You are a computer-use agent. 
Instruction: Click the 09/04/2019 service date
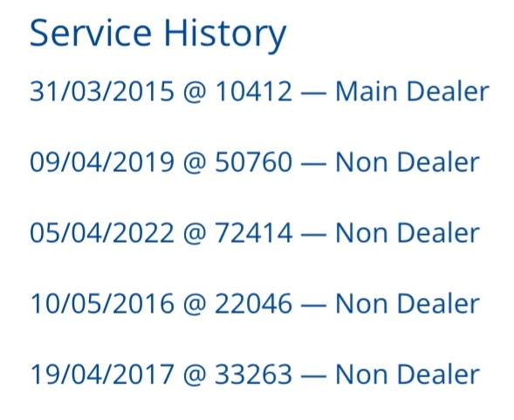(102, 162)
